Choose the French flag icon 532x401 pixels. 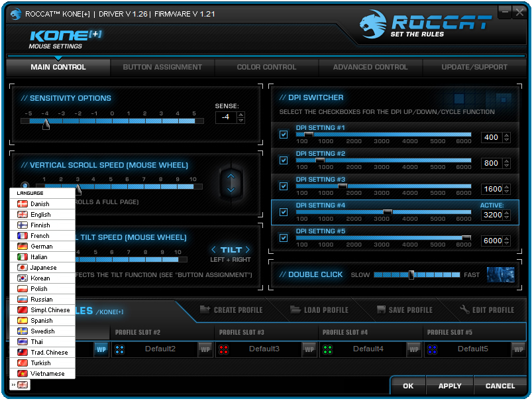click(23, 236)
